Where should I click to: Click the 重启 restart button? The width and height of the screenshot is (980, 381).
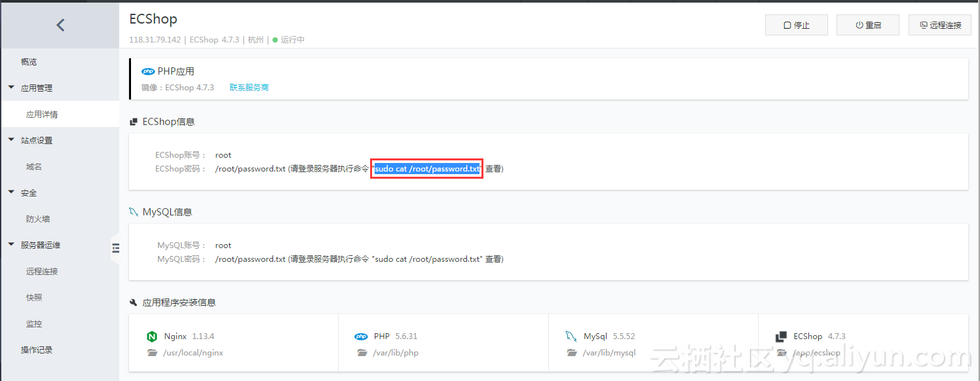[868, 25]
